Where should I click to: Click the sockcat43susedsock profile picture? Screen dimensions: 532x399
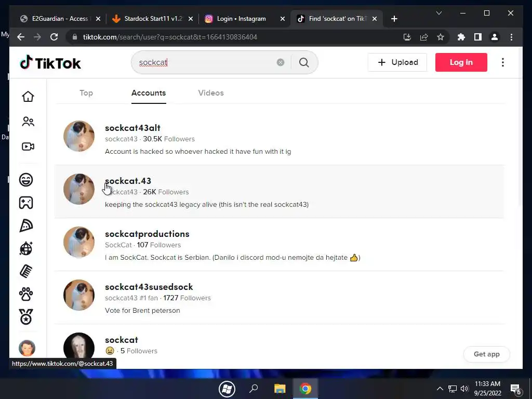coord(79,295)
